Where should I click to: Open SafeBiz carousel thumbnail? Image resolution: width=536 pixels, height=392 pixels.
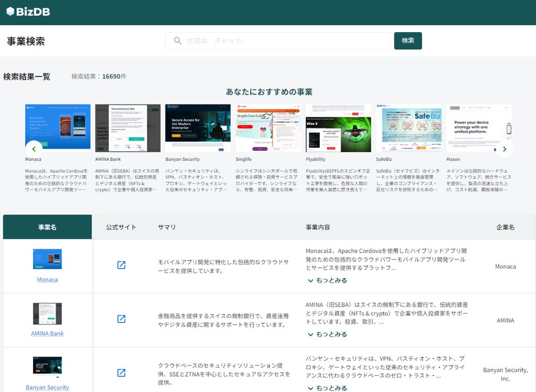pyautogui.click(x=409, y=128)
